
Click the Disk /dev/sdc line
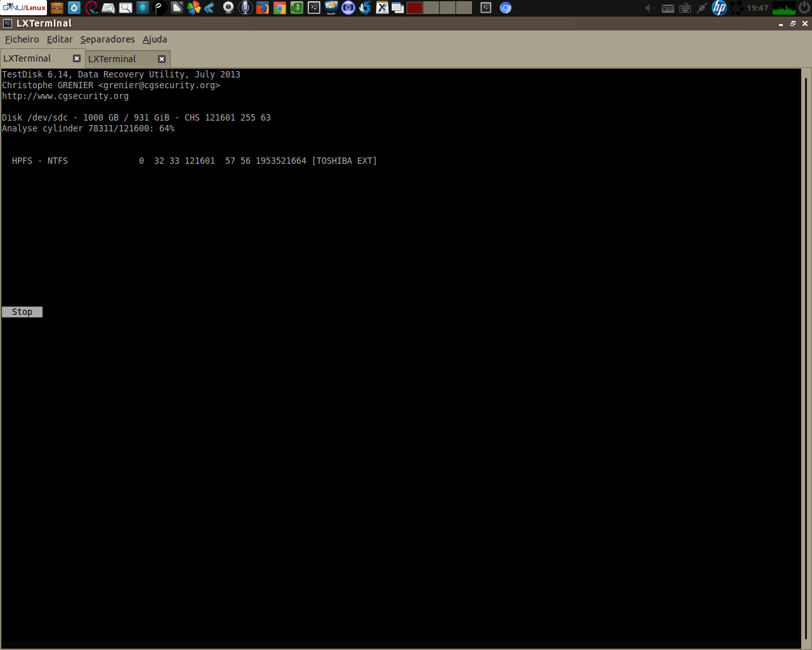click(136, 117)
